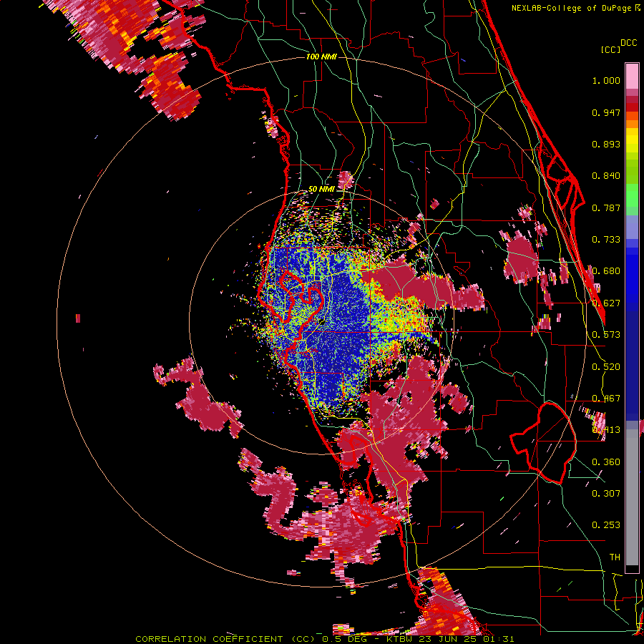Viewport: 644px width, 644px height.
Task: Click the 0.680 scale value
Action: tap(606, 271)
